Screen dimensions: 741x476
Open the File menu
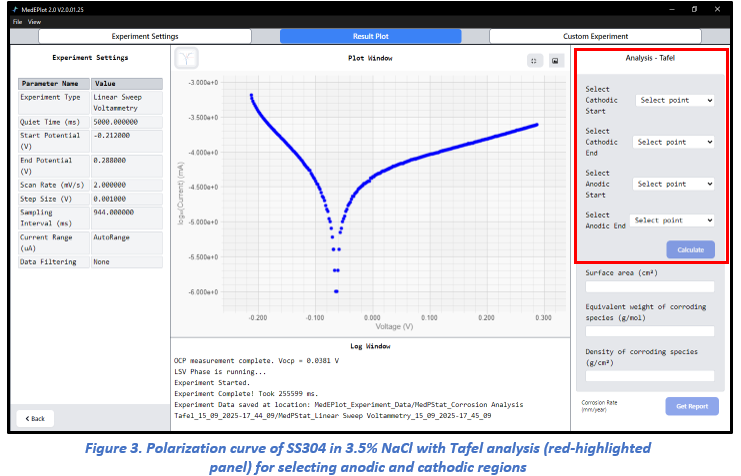coord(17,21)
